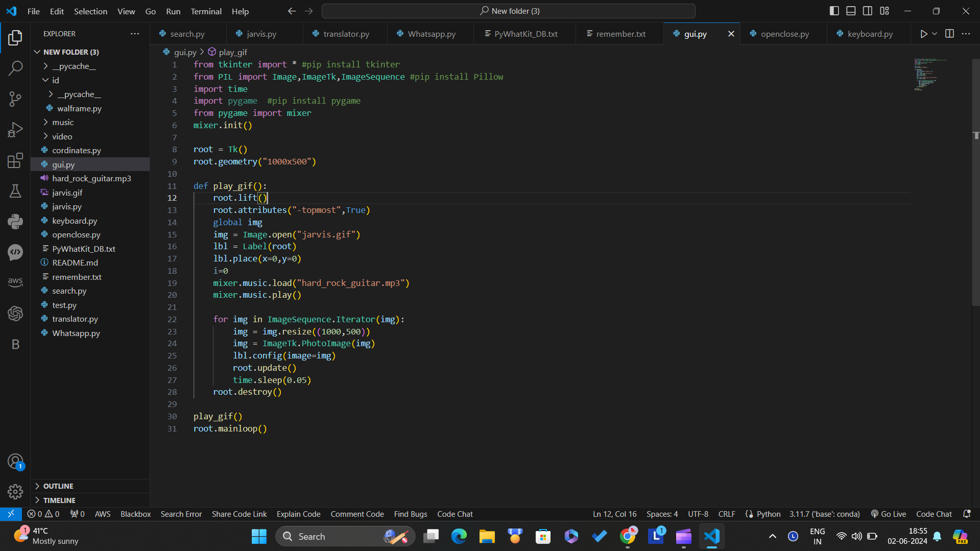This screenshot has height=551, width=980.
Task: Expand the OUTLINE section
Action: tap(58, 486)
